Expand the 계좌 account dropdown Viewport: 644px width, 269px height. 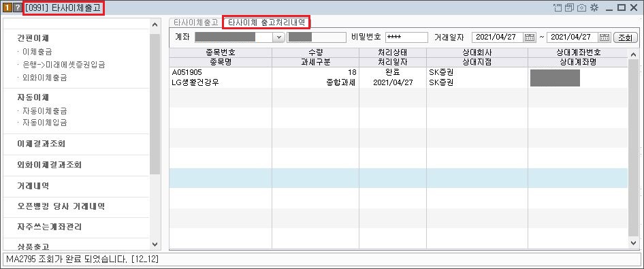click(x=279, y=37)
